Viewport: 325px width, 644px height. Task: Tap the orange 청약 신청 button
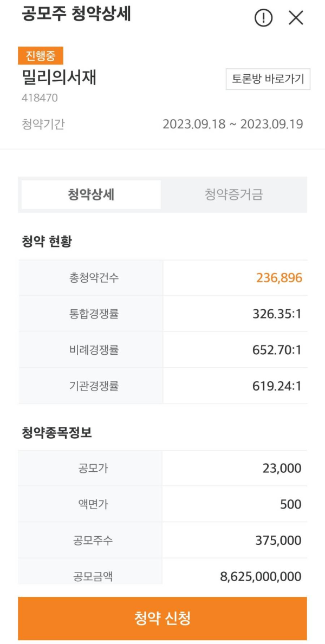point(162,617)
